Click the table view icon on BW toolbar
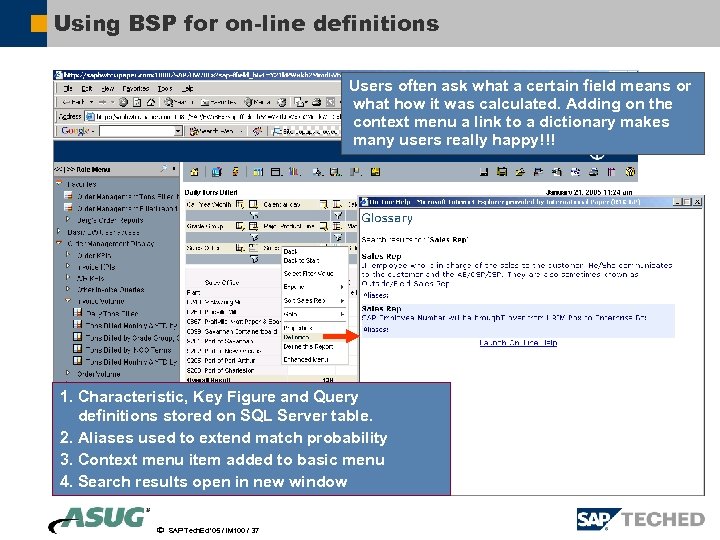 point(276,172)
